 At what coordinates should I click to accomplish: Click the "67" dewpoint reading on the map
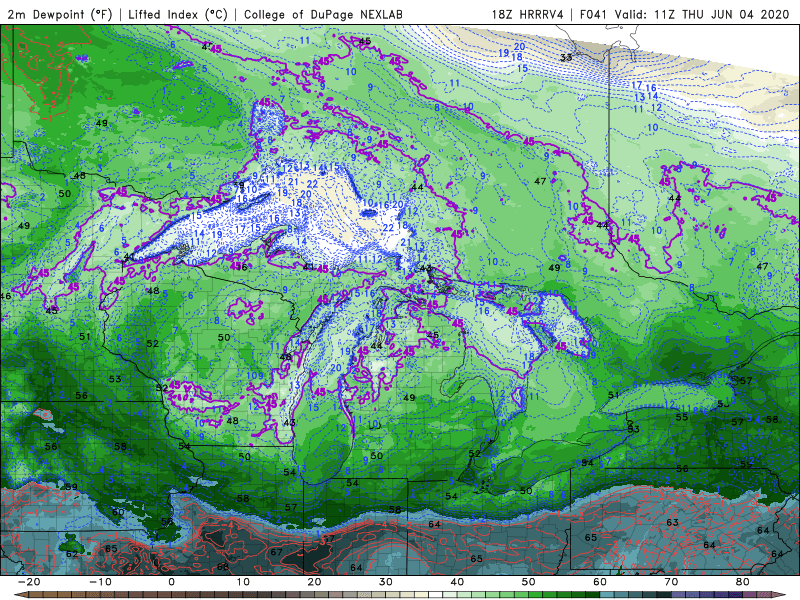[277, 552]
